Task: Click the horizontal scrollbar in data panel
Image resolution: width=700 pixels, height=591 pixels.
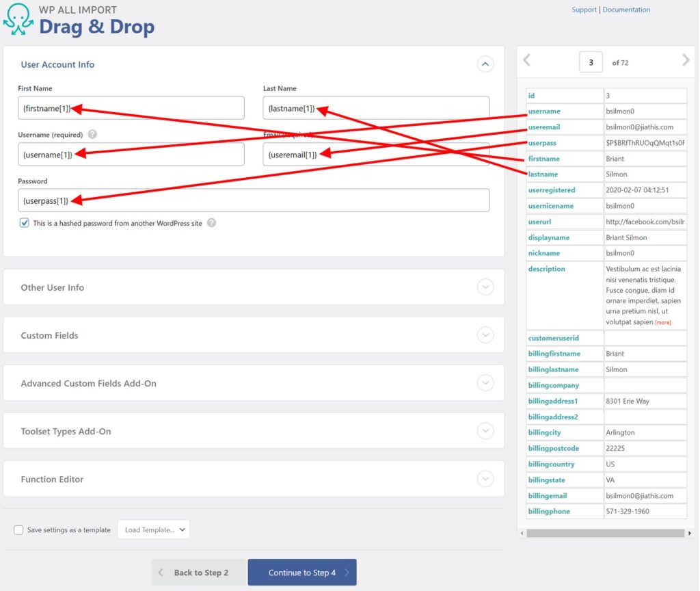Action: 606,533
